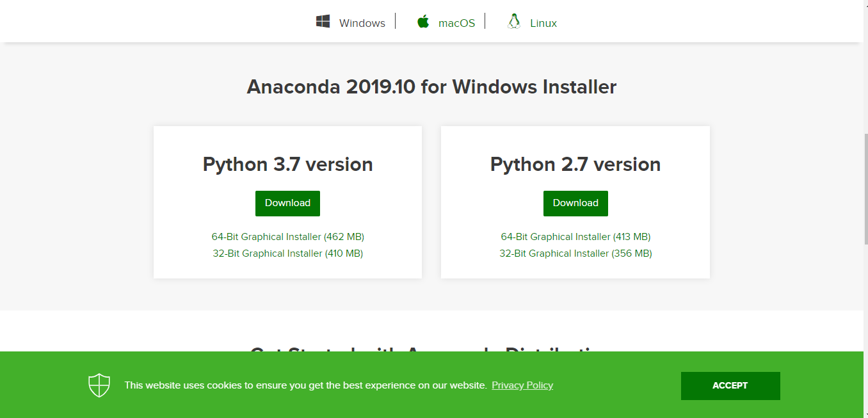Open the 64-Bit installer for Python 2.7

coord(575,236)
